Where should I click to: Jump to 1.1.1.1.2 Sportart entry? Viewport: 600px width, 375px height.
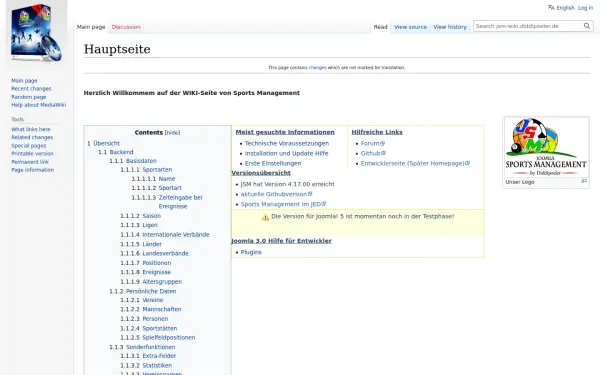[157, 188]
